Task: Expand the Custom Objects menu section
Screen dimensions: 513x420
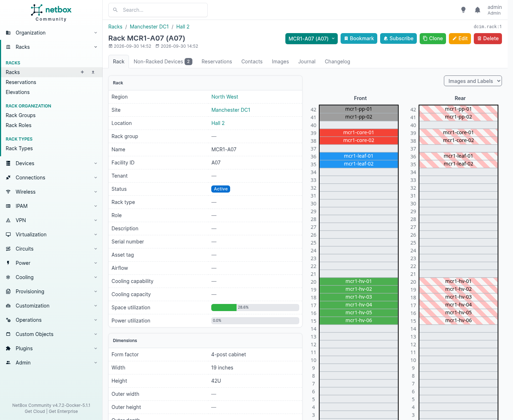Action: (x=51, y=334)
